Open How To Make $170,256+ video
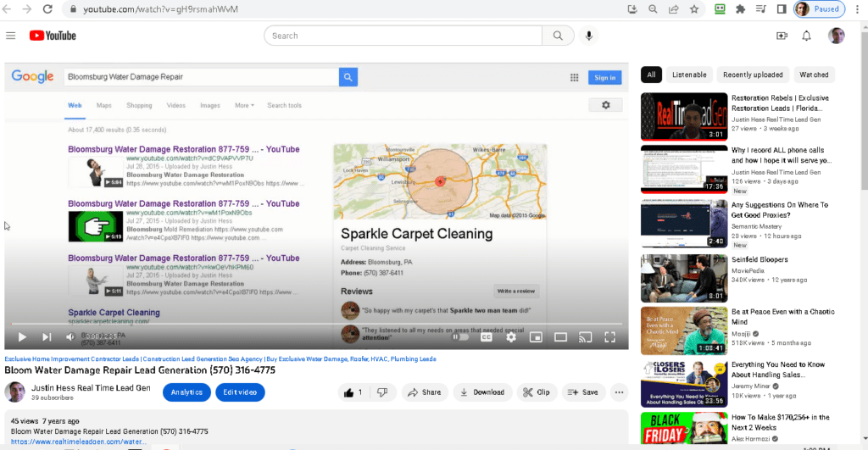The height and width of the screenshot is (450, 868). (781, 422)
